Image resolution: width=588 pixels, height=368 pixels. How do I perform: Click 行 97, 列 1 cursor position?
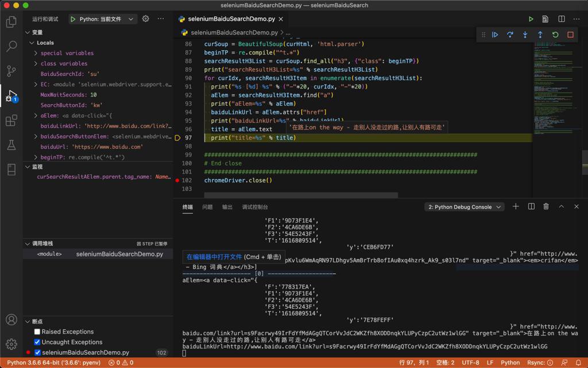414,363
